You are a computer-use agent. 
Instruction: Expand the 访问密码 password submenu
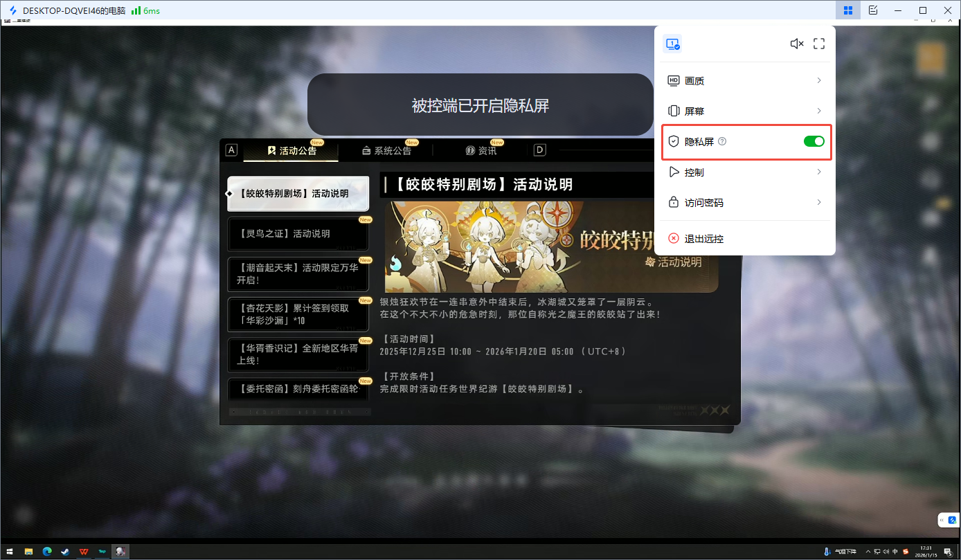click(x=746, y=202)
